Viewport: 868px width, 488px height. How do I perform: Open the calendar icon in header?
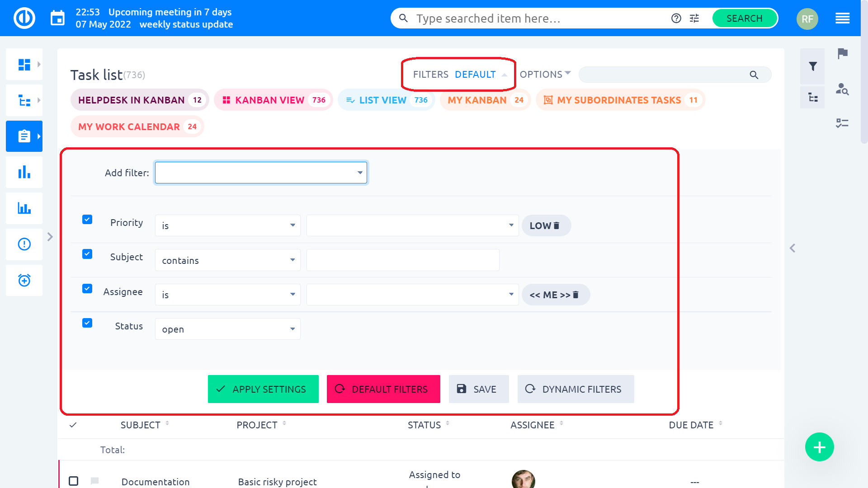click(x=57, y=18)
